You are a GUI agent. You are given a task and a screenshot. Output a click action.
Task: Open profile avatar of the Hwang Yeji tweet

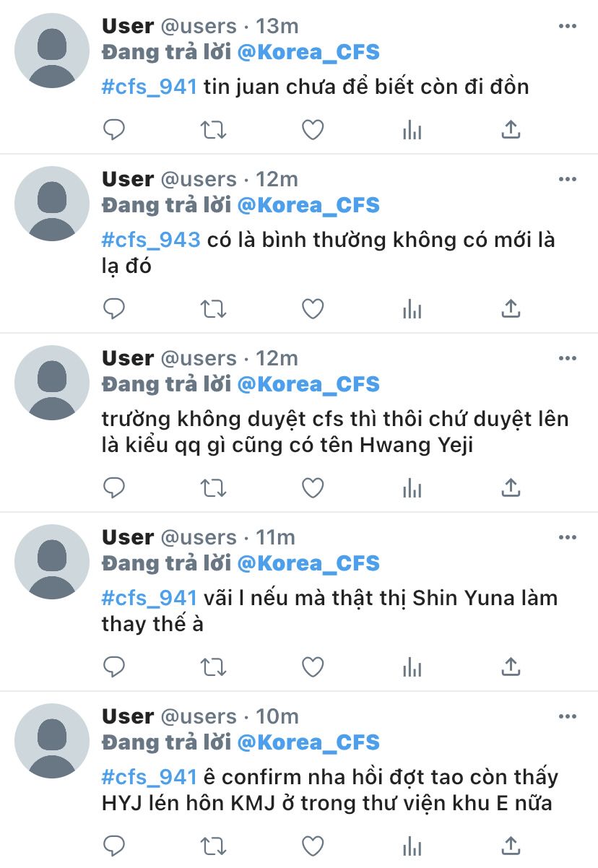click(52, 383)
